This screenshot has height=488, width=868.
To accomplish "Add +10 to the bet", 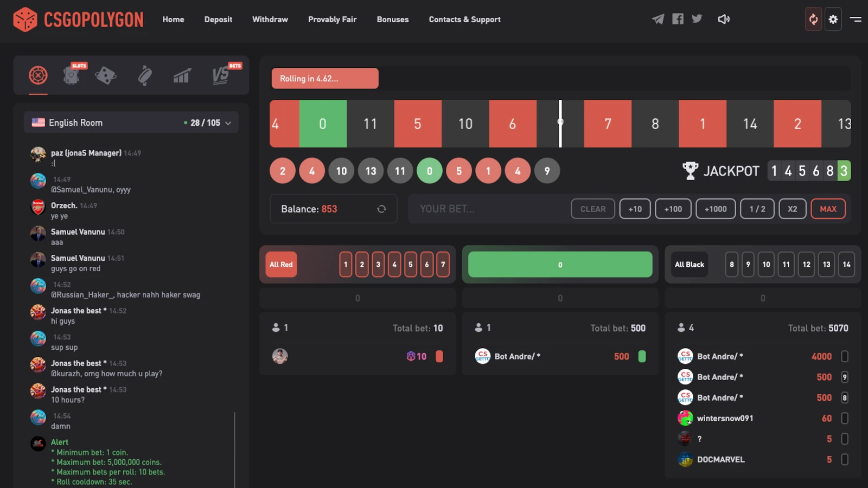I will (x=635, y=209).
